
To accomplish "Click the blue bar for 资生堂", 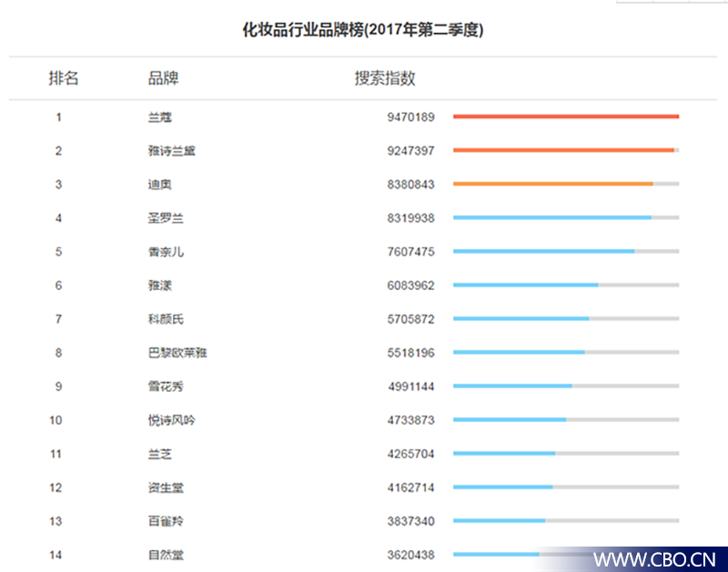I will coord(503,487).
